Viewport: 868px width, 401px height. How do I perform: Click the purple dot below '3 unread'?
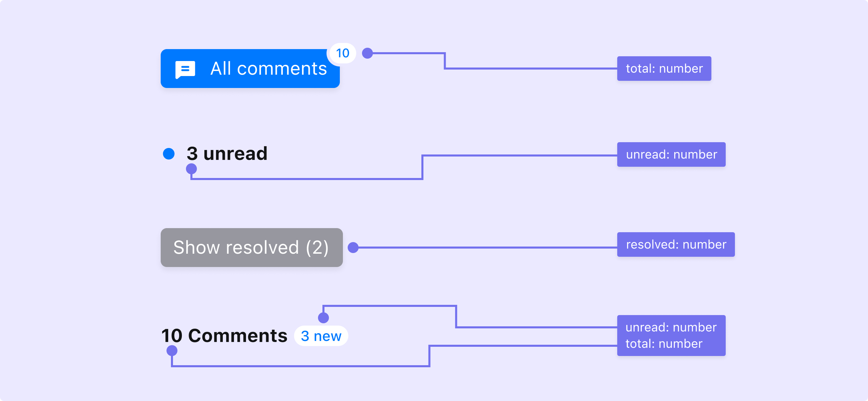click(x=191, y=168)
